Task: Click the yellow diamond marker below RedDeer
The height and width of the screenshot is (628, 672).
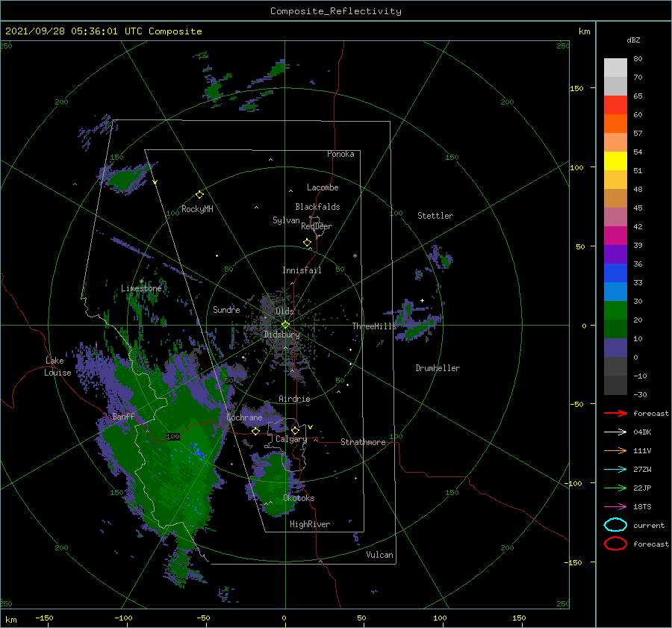Action: [x=307, y=243]
